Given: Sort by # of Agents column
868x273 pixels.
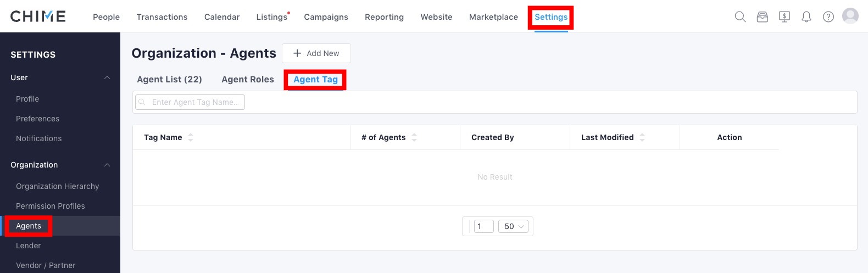Looking at the screenshot, I should coord(414,137).
